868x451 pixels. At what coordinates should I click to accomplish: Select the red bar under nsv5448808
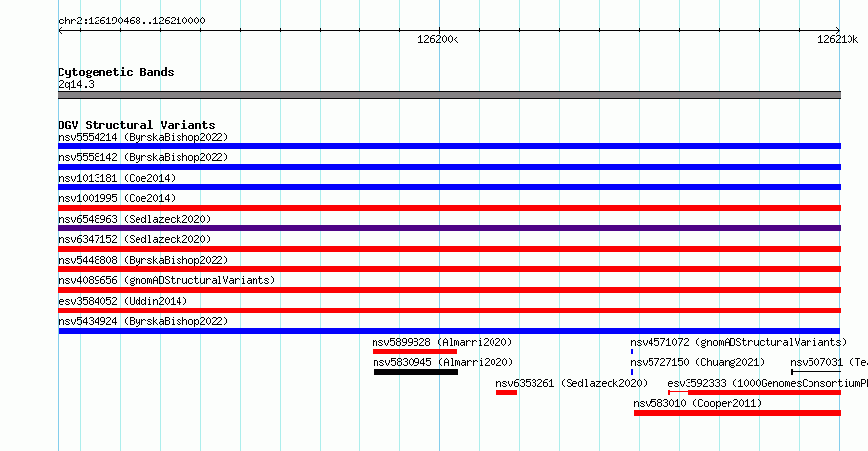click(449, 269)
